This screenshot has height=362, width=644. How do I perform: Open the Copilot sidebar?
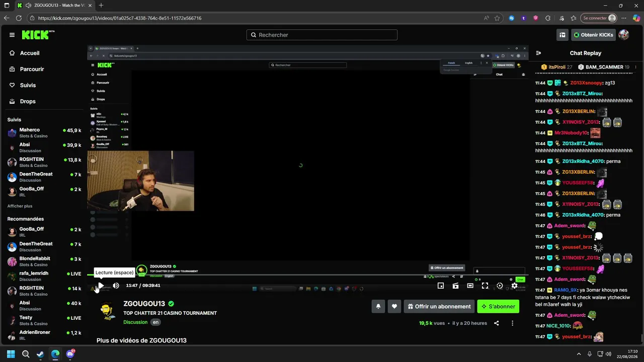click(636, 18)
